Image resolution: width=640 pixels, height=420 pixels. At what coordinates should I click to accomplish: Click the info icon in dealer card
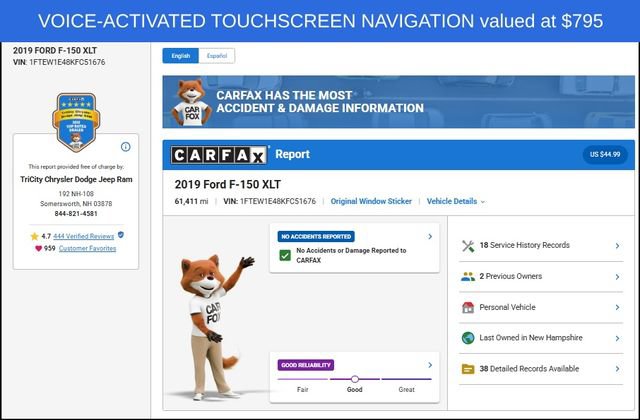[x=126, y=147]
